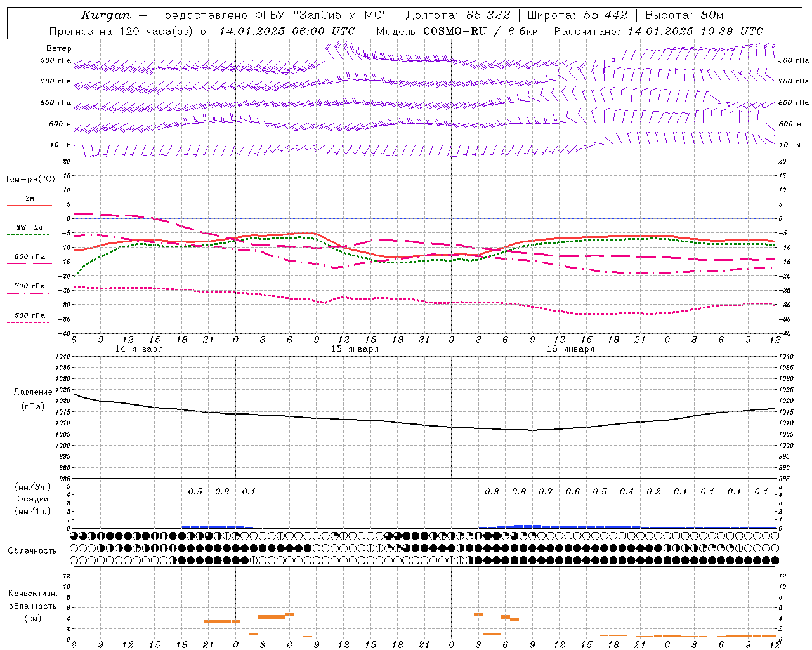
Task: Click the "Рассчитано: 14.01.2025 10:39 UTC" timestamp
Action: (658, 31)
